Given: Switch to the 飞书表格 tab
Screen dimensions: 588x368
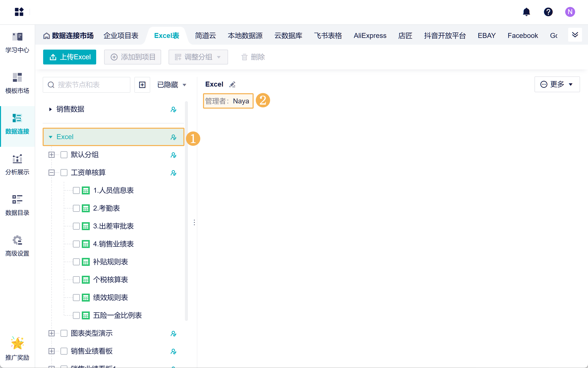Looking at the screenshot, I should 328,36.
